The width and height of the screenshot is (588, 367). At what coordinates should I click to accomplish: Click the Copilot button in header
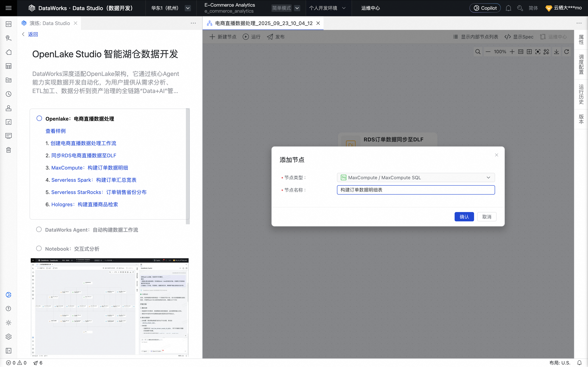485,8
